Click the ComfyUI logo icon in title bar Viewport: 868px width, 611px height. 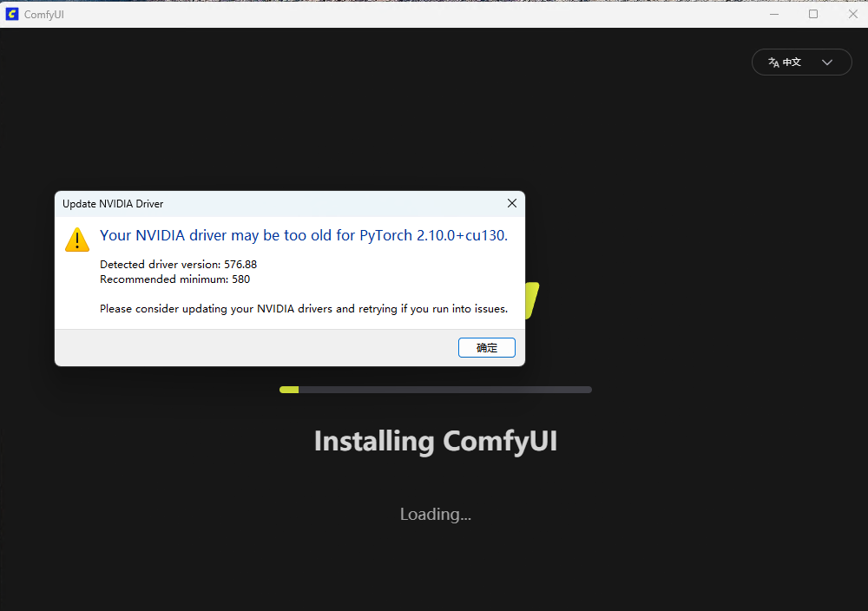(11, 15)
